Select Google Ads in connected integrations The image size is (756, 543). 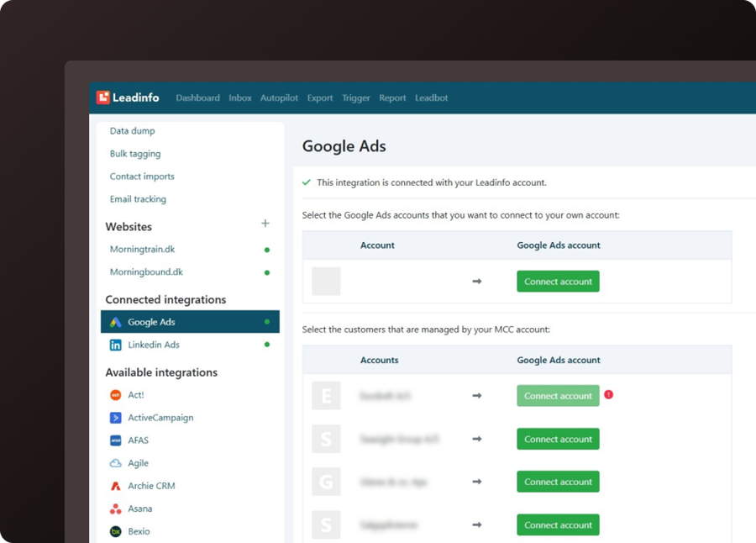(x=151, y=322)
